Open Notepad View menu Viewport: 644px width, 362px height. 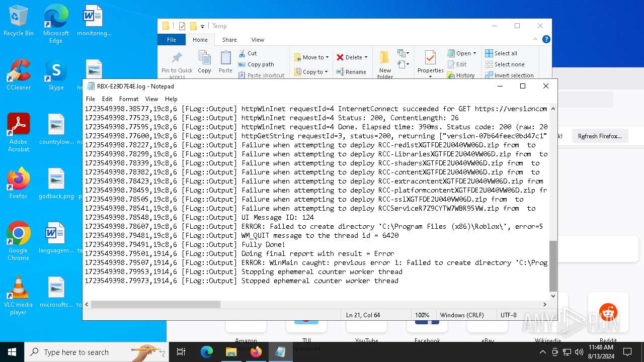click(151, 99)
